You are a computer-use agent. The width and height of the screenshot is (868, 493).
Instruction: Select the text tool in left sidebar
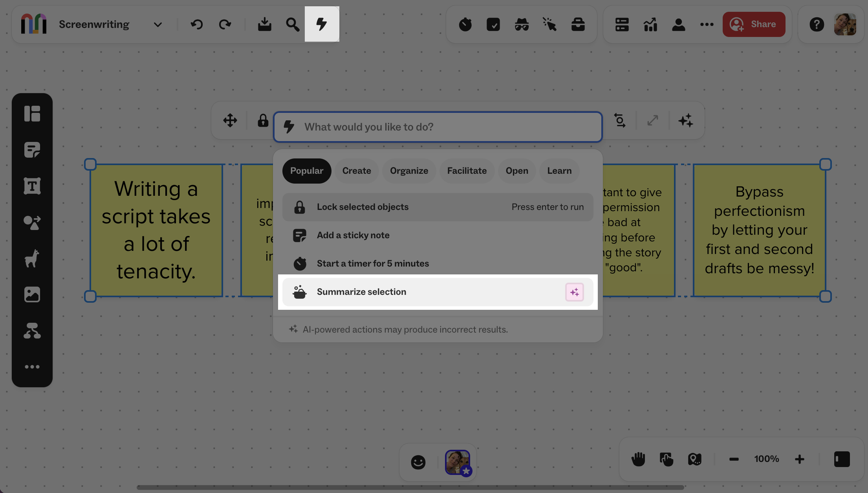point(32,186)
